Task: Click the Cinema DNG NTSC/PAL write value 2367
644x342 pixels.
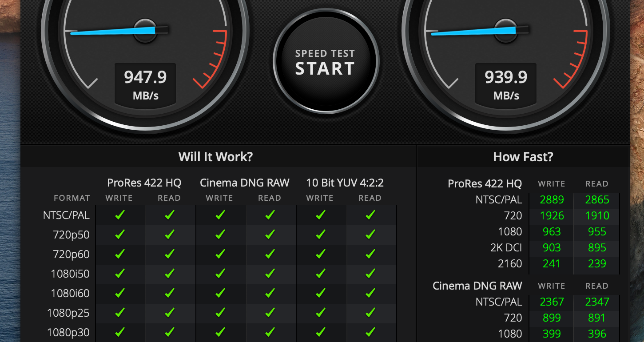Action: (x=552, y=302)
